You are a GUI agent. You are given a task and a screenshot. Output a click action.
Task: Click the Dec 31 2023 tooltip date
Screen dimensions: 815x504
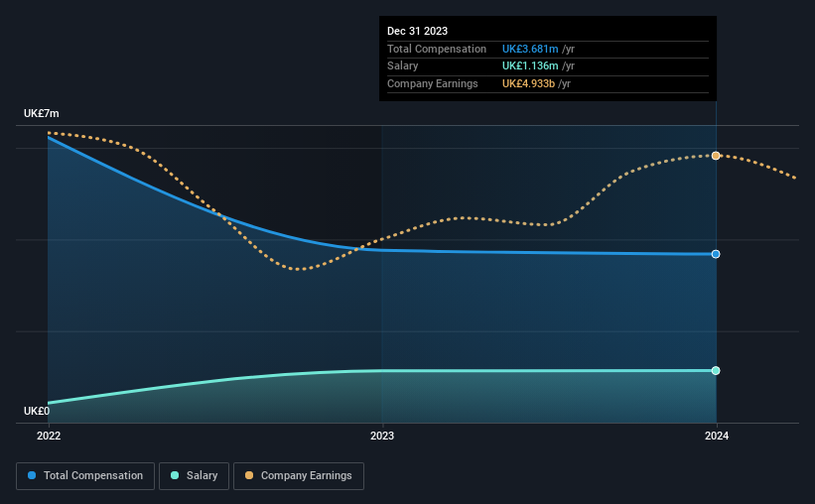417,31
